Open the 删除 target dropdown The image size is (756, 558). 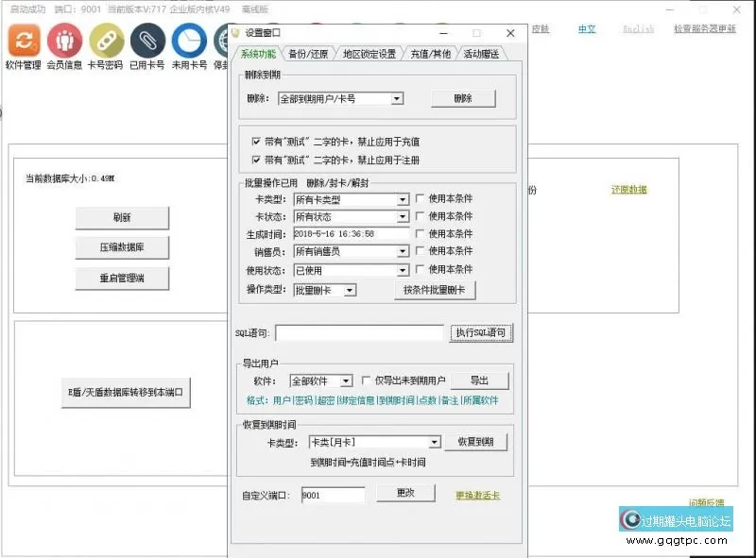pos(397,98)
